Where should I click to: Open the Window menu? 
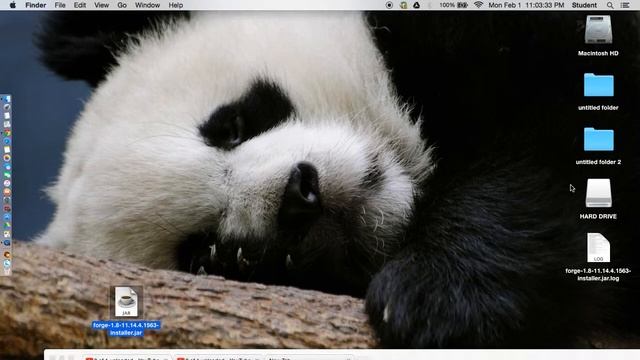147,5
